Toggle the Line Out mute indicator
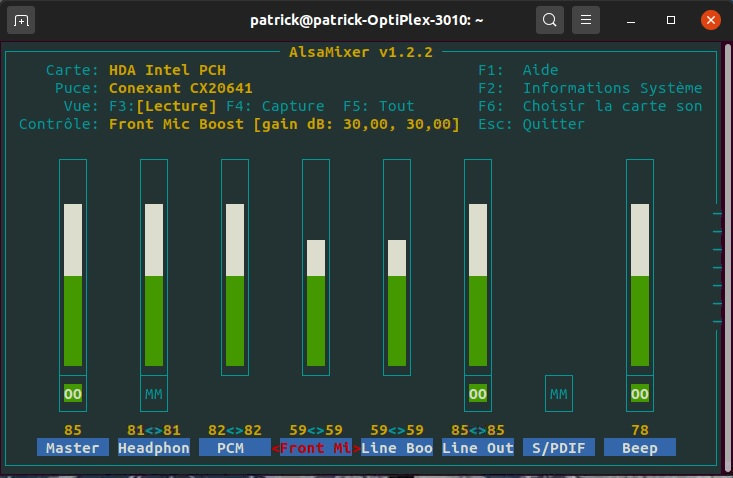 click(478, 394)
